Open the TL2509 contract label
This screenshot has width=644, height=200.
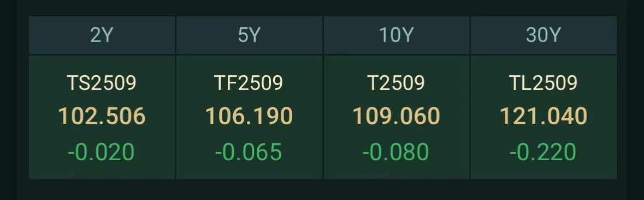[x=543, y=83]
